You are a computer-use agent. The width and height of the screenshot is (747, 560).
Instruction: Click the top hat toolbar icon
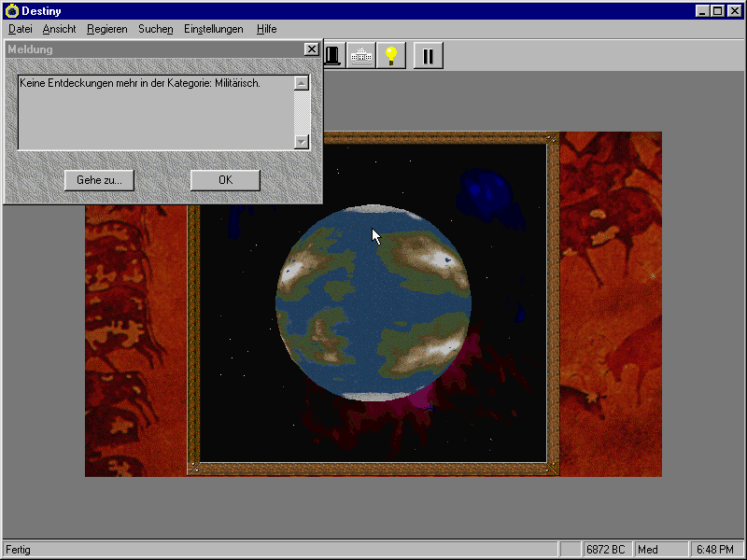332,55
